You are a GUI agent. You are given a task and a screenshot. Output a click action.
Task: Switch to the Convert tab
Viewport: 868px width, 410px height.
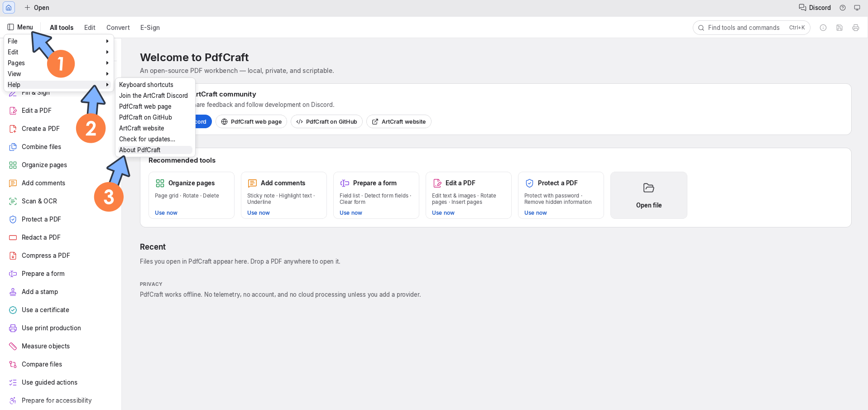[x=118, y=28]
